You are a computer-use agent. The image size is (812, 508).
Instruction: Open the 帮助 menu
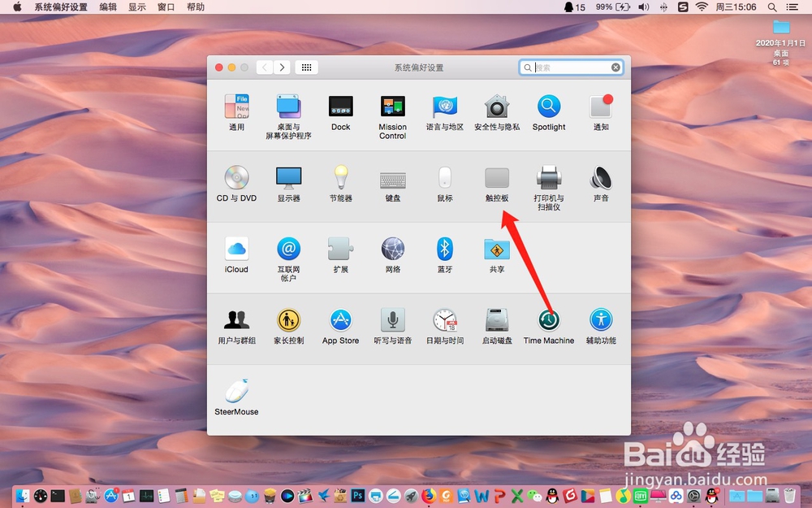196,7
